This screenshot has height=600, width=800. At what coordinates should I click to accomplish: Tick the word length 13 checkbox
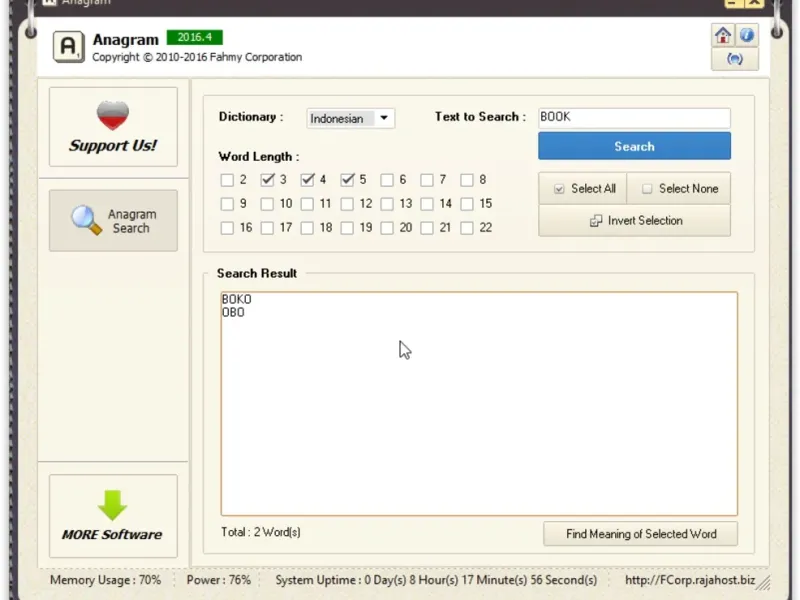click(x=387, y=204)
